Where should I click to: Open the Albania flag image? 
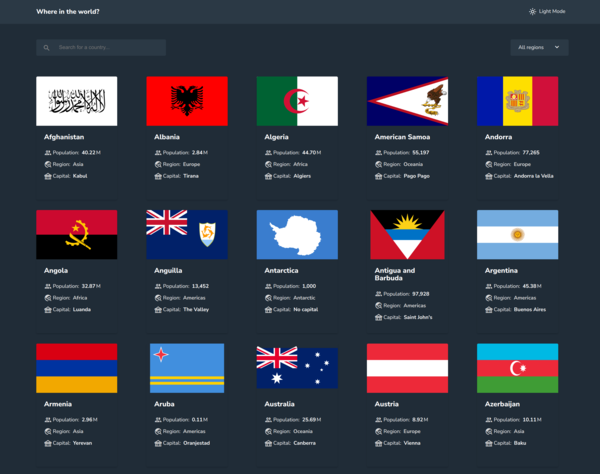[187, 101]
